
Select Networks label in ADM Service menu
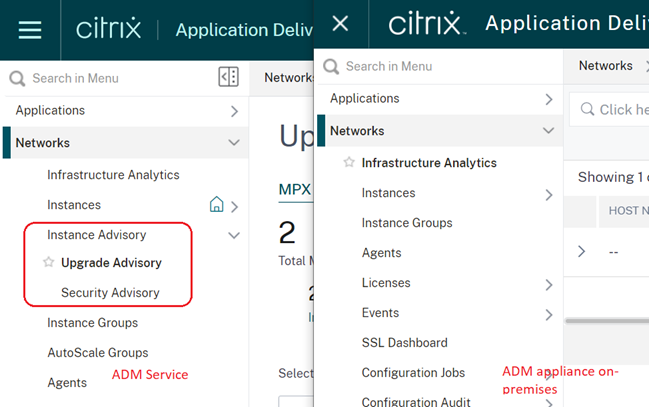[x=43, y=143]
